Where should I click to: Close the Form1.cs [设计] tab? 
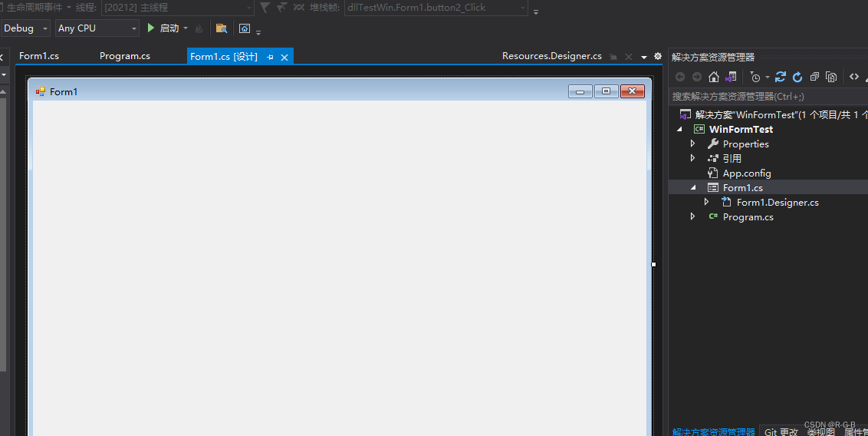coord(284,57)
